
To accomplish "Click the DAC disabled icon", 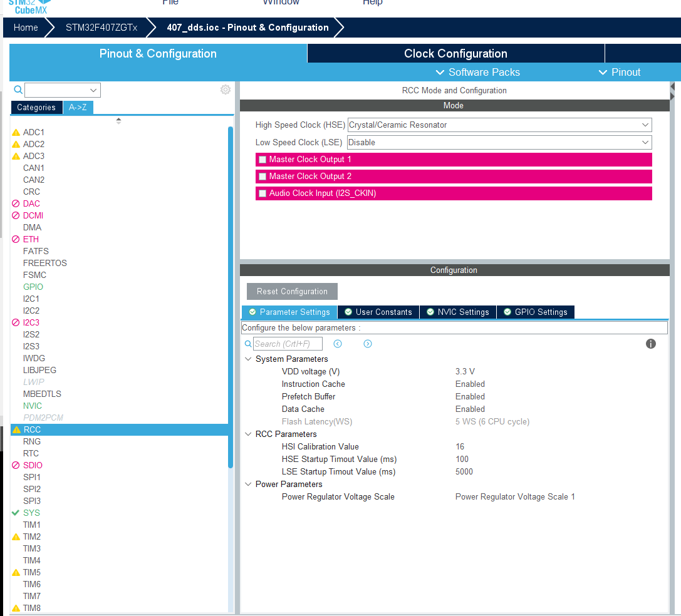I will click(16, 203).
